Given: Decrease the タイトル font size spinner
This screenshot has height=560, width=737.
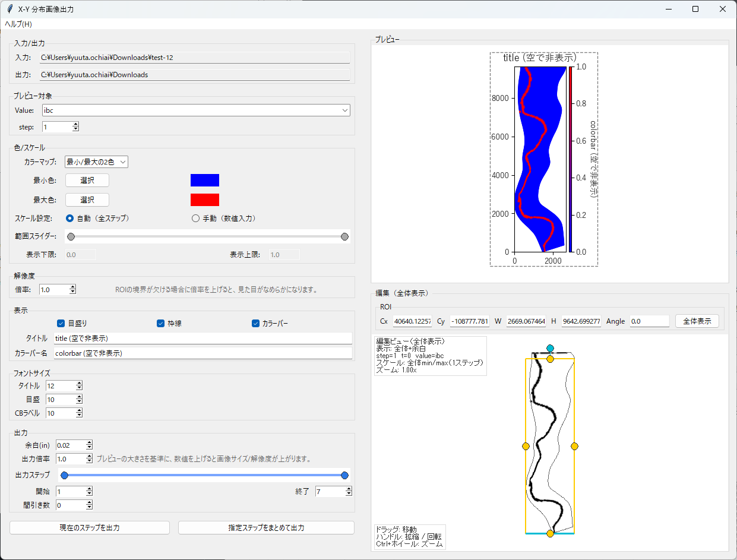Looking at the screenshot, I should [79, 389].
